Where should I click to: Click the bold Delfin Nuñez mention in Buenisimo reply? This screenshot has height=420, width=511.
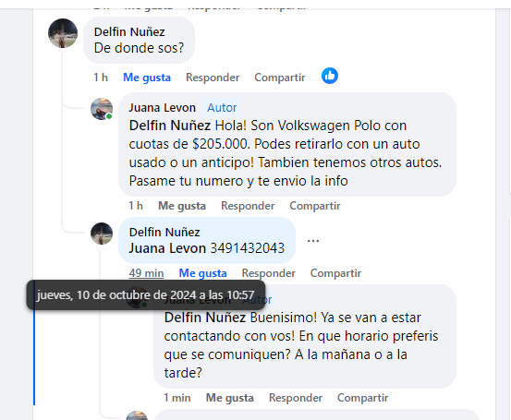pos(205,318)
